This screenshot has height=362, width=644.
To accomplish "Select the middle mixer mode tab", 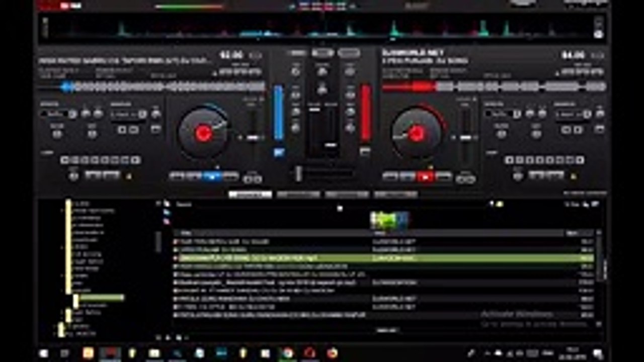I will tap(323, 53).
